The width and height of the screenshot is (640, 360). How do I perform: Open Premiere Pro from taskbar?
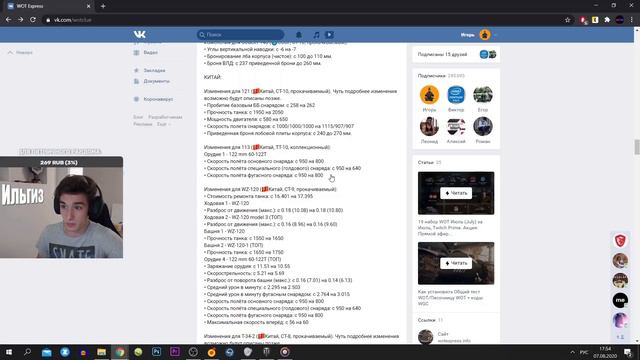(x=175, y=352)
